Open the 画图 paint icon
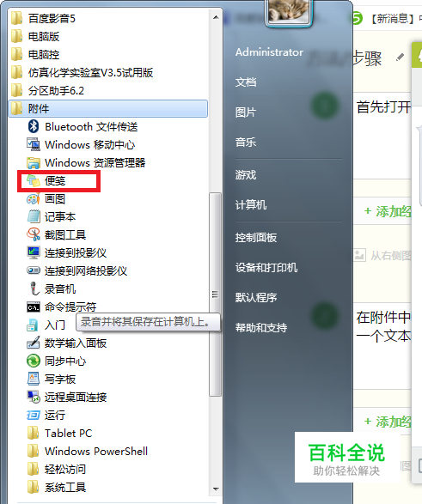 click(34, 199)
